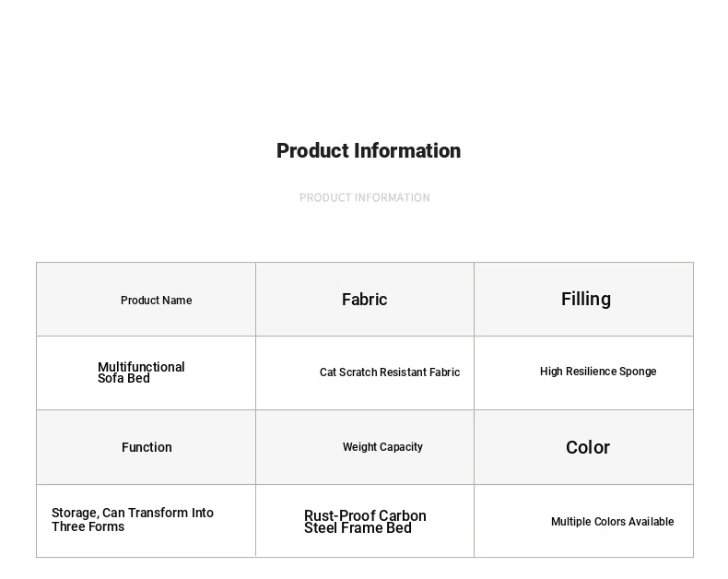
Task: Click the Function header cell
Action: click(147, 447)
